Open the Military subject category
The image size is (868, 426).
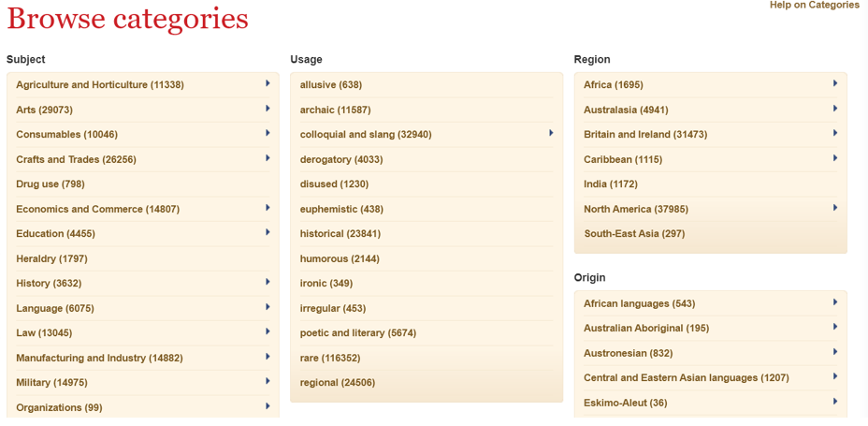52,383
